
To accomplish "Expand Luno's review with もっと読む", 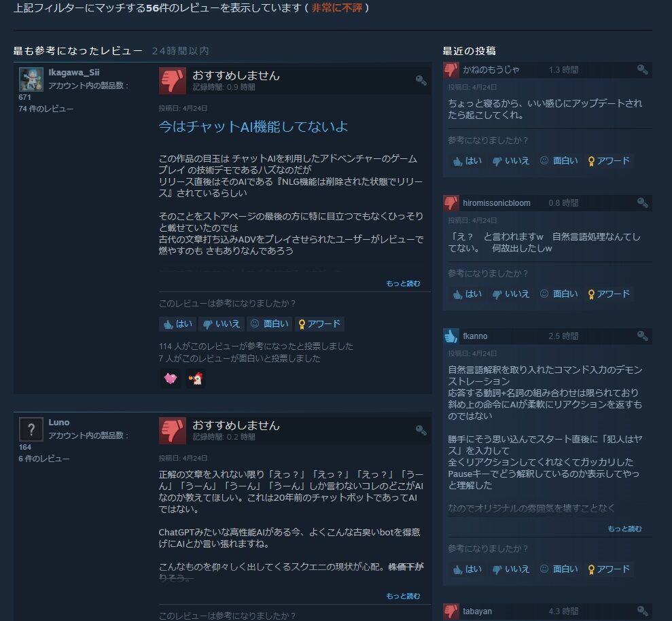I will click(x=403, y=596).
